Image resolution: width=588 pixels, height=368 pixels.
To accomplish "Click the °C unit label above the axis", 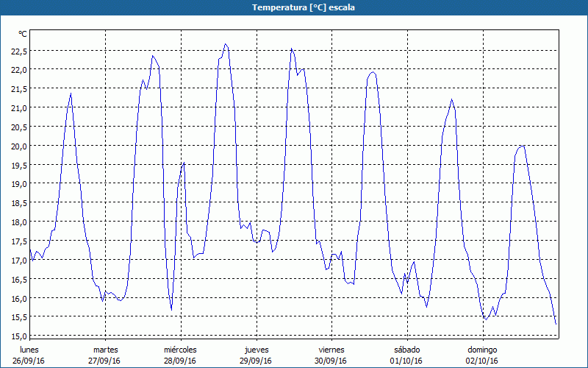I will pyautogui.click(x=23, y=34).
